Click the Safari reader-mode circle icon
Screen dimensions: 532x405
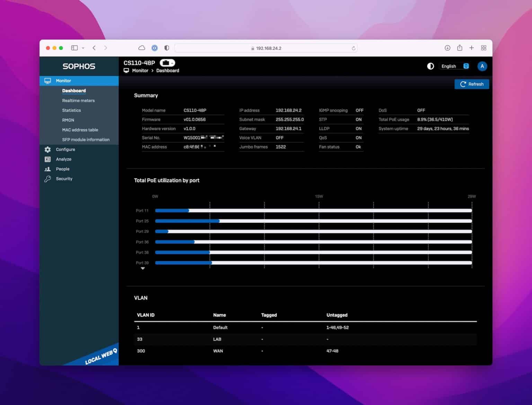154,48
